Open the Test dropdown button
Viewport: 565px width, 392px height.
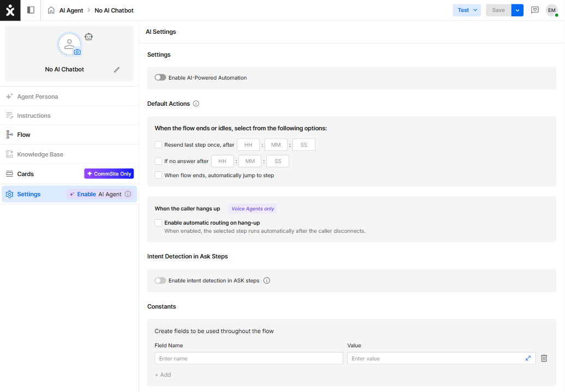coord(467,10)
